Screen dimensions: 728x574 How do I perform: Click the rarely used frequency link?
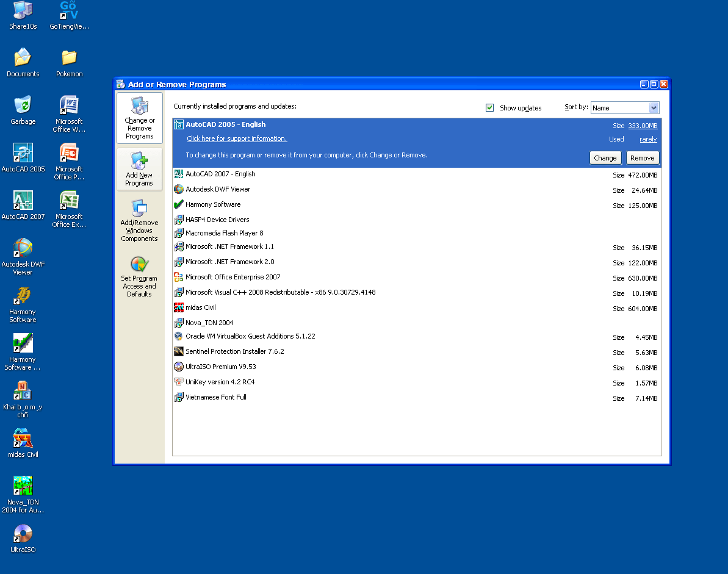click(648, 140)
